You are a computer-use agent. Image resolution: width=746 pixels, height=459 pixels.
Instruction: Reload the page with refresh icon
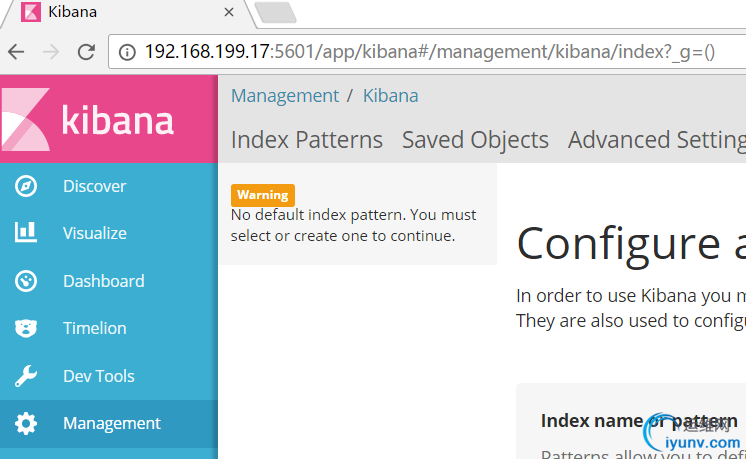coord(86,51)
